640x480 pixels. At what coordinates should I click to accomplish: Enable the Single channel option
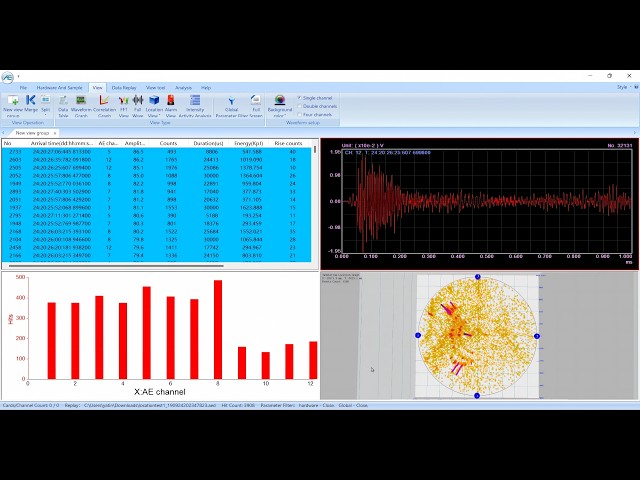pyautogui.click(x=315, y=98)
